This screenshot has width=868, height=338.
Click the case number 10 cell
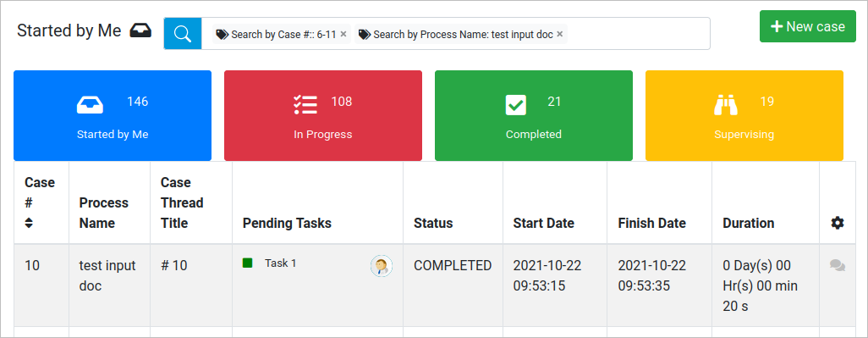41,285
